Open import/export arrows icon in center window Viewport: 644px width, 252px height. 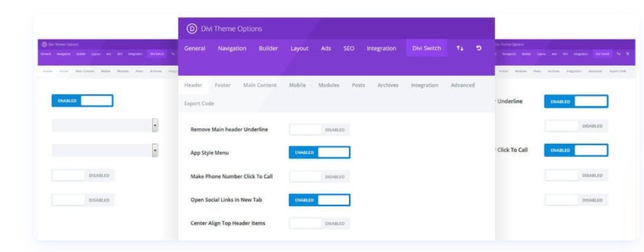(459, 48)
